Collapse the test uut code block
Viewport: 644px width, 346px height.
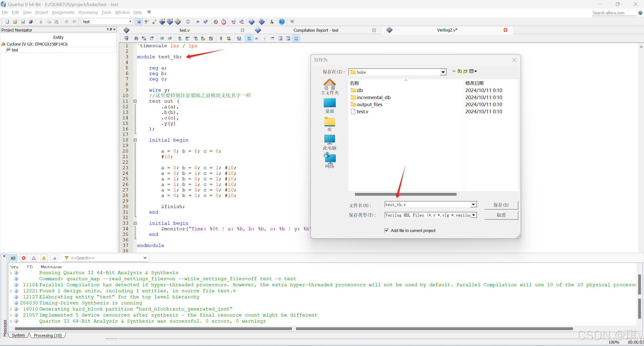pos(135,101)
